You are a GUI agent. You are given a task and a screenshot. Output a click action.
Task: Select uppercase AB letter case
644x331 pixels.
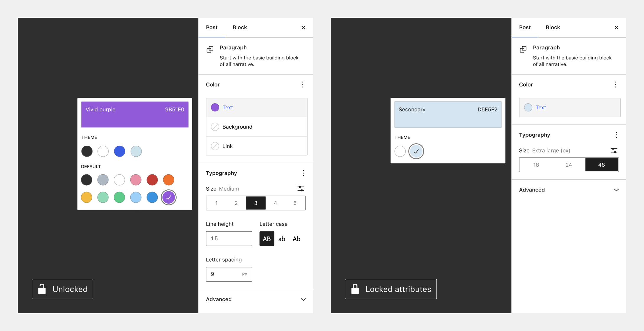pyautogui.click(x=266, y=239)
